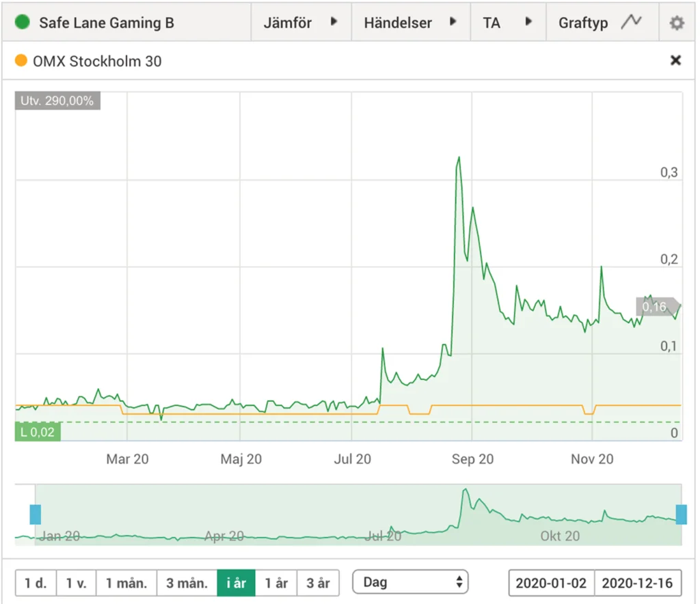Viewport: 700px width, 604px height.
Task: Click the Jul 20 main axis label
Action: coord(352,459)
